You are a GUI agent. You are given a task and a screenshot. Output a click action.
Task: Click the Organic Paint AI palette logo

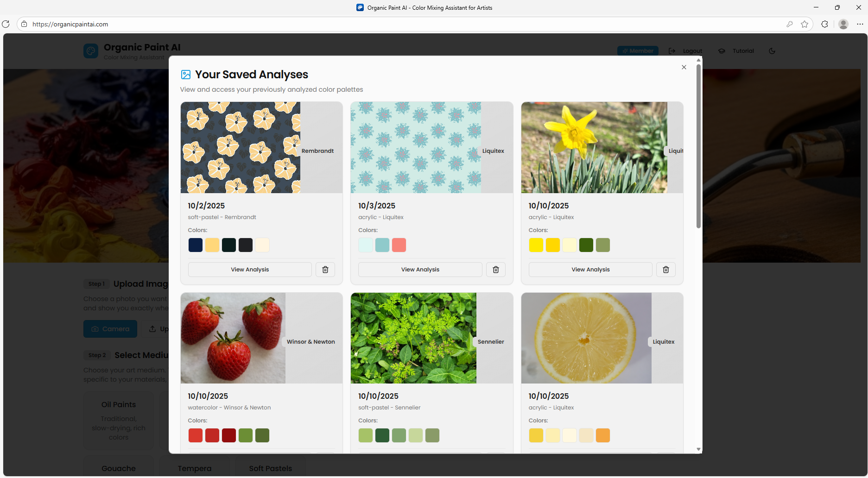(x=91, y=51)
